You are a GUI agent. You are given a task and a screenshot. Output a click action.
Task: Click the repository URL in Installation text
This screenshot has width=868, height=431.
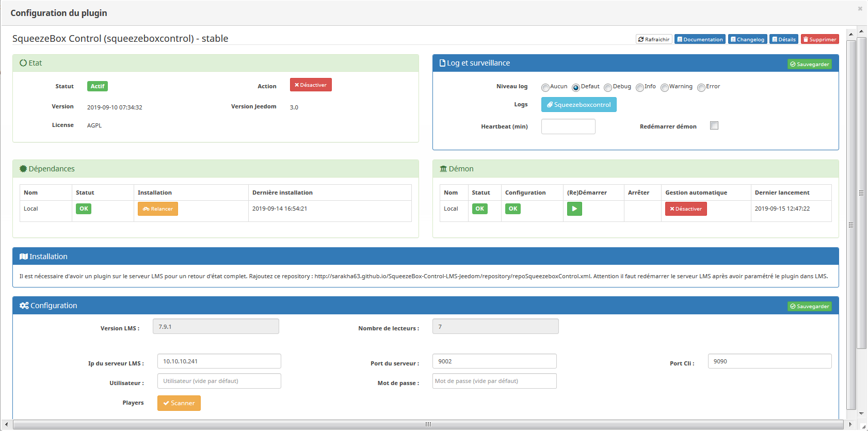pos(453,276)
